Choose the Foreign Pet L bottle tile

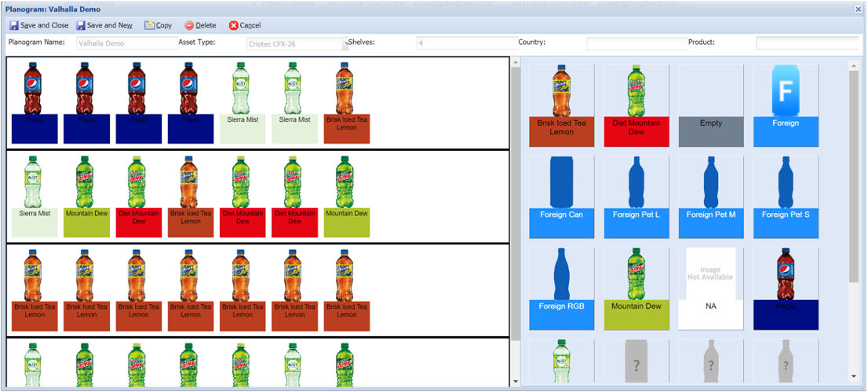(636, 197)
